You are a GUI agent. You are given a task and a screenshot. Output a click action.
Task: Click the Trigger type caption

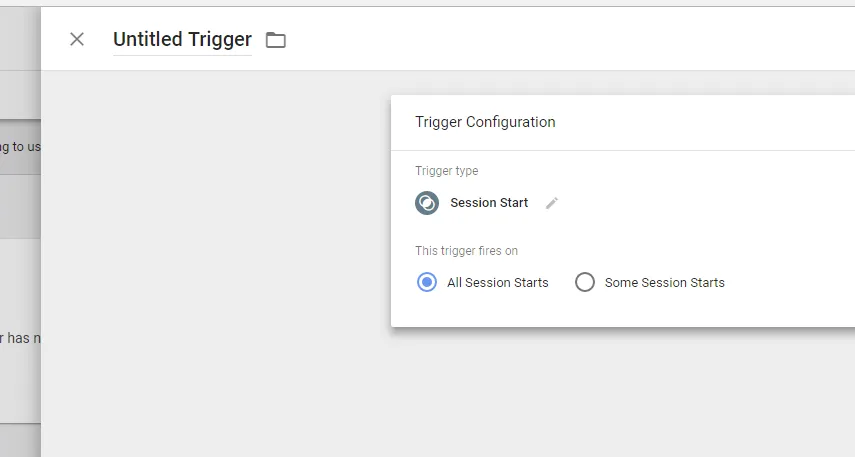click(447, 171)
